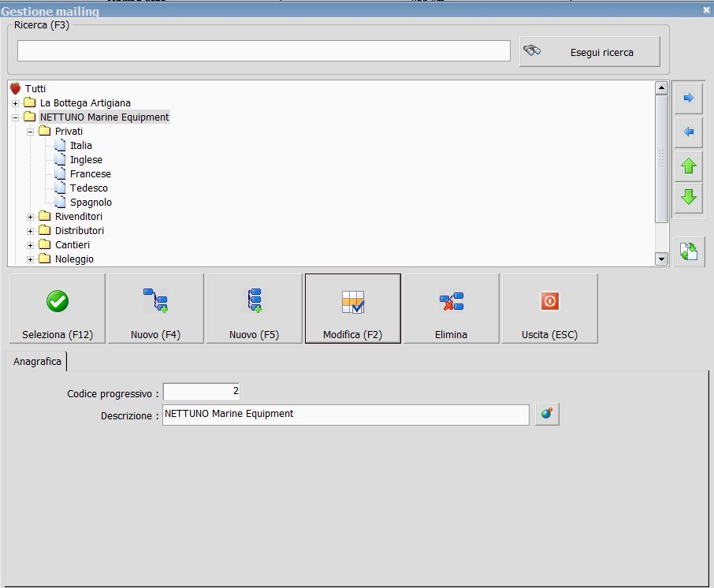Select the Tedesco tree entry
The width and height of the screenshot is (714, 588).
pyautogui.click(x=89, y=188)
